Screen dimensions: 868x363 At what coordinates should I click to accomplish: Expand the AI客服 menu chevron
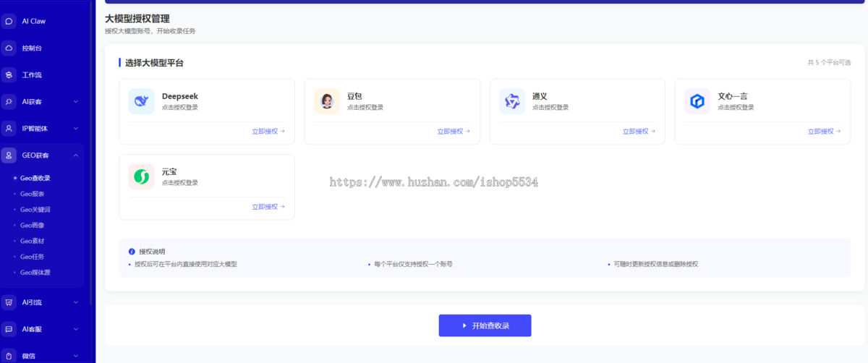[x=76, y=329]
